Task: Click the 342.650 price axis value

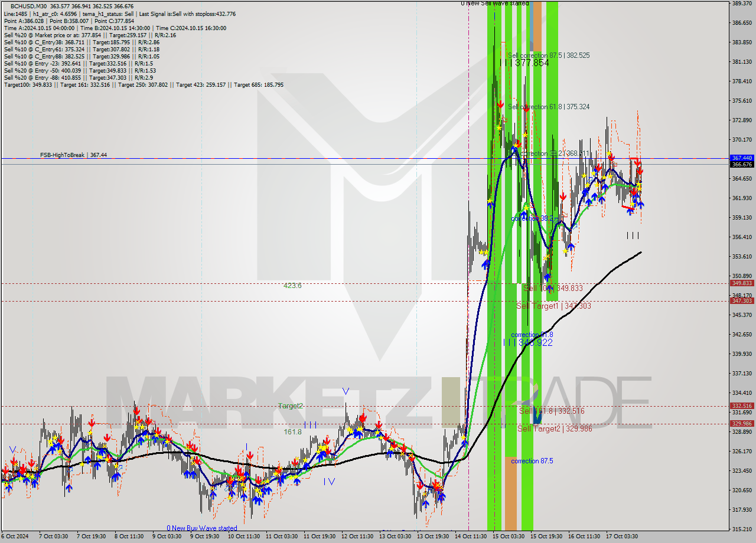Action: click(x=742, y=335)
